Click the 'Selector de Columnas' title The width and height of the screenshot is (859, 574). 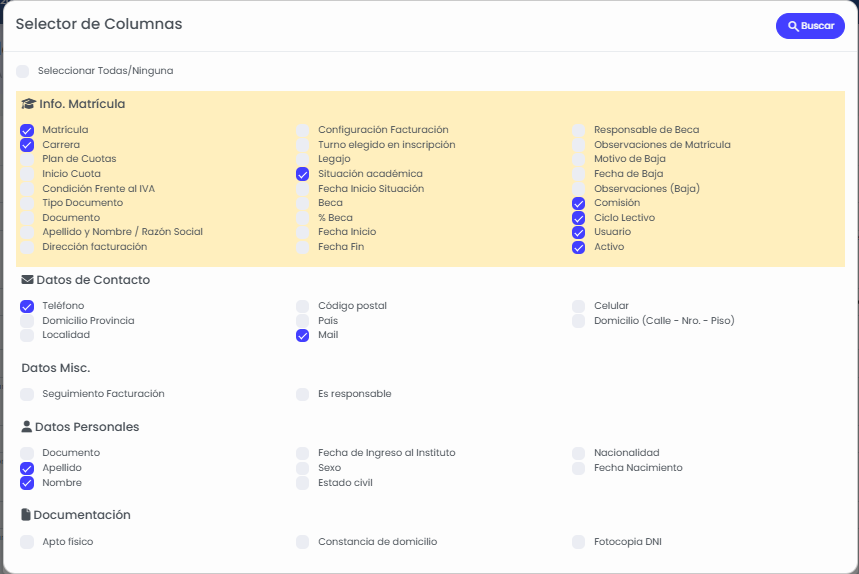pos(99,24)
